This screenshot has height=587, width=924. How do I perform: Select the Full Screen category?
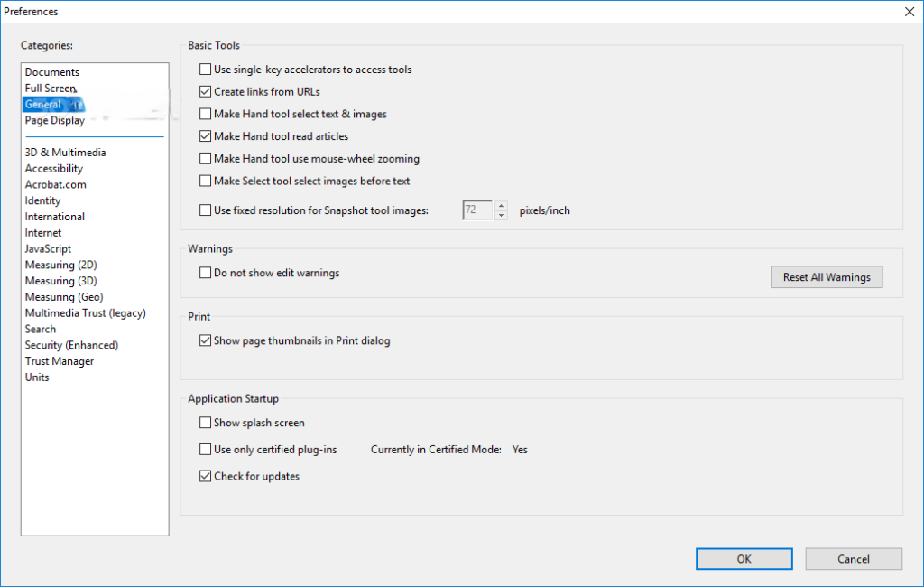(x=51, y=88)
